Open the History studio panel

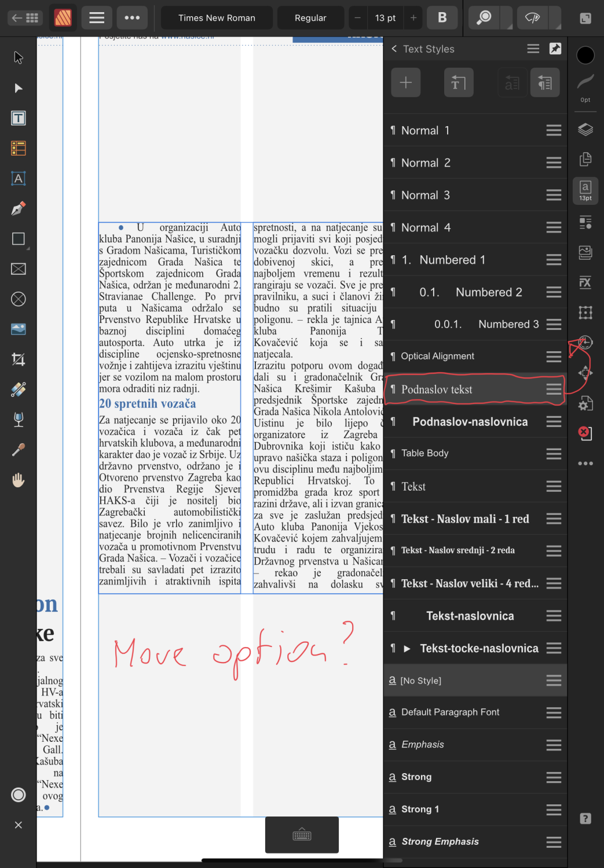(585, 342)
